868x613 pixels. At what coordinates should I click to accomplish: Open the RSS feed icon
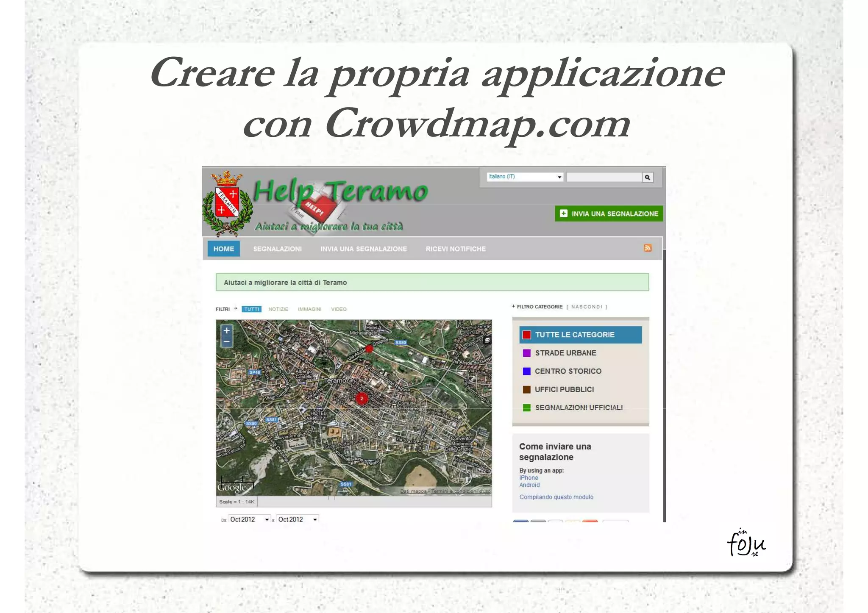(648, 248)
